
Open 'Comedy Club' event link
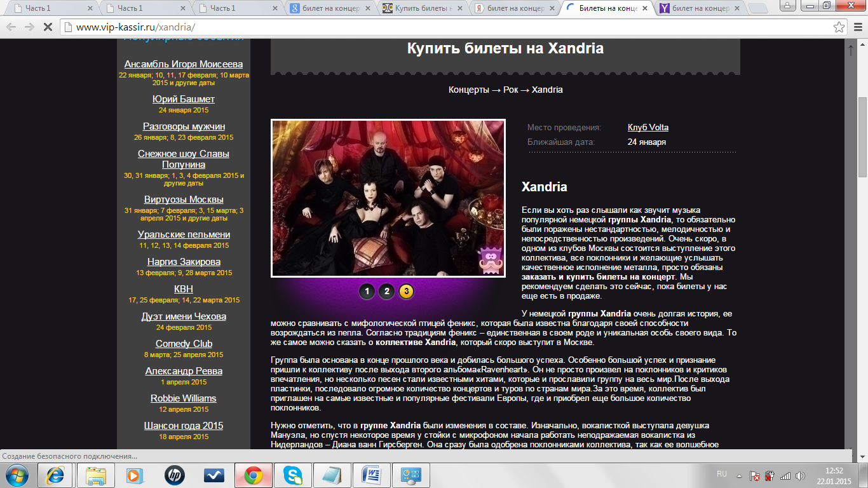coord(184,344)
